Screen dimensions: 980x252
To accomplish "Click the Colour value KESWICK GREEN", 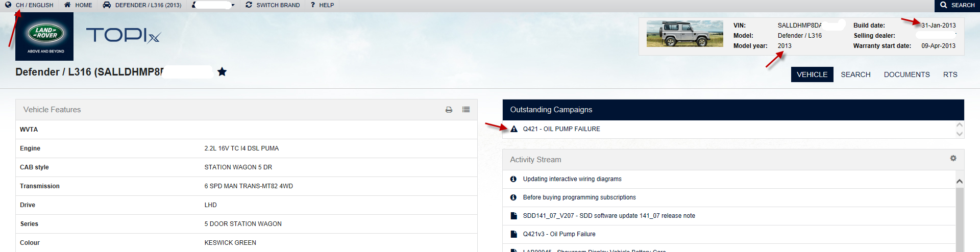I will click(230, 243).
